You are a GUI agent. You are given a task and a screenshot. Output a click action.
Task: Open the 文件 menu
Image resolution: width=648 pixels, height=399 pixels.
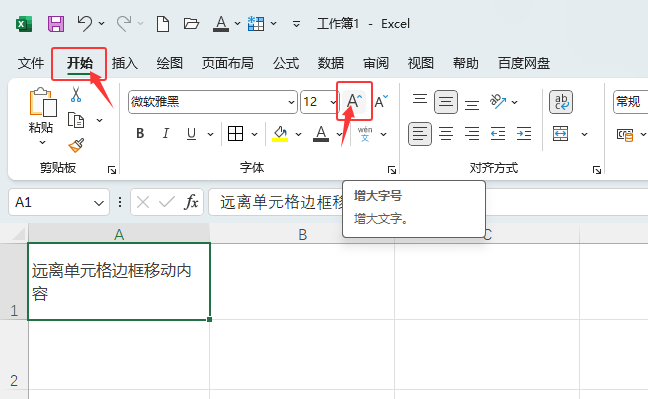click(x=31, y=63)
